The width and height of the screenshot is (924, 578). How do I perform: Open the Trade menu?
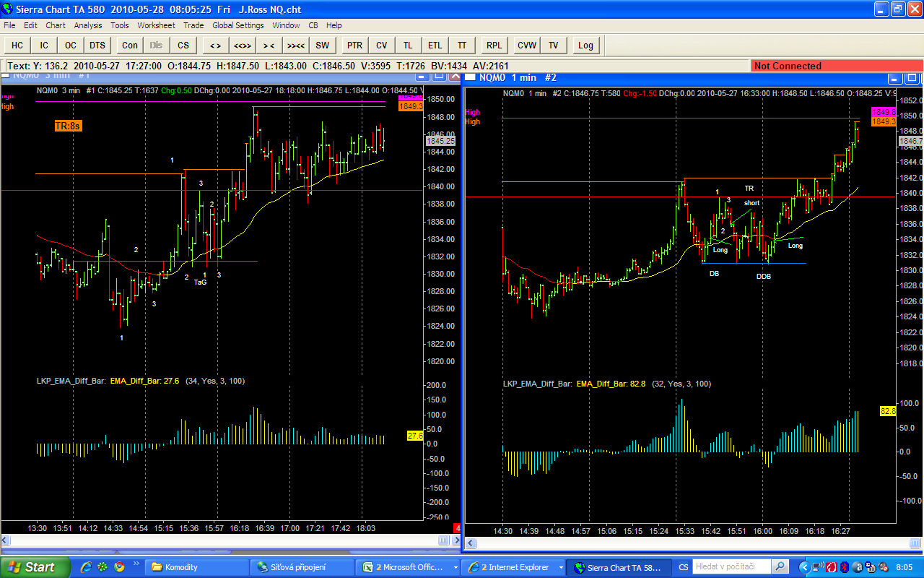[x=193, y=25]
